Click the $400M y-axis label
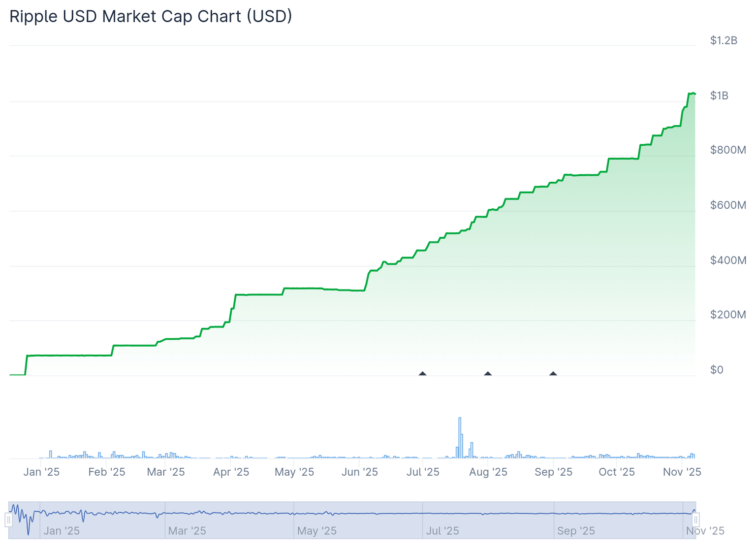Image resolution: width=756 pixels, height=552 pixels. point(728,260)
